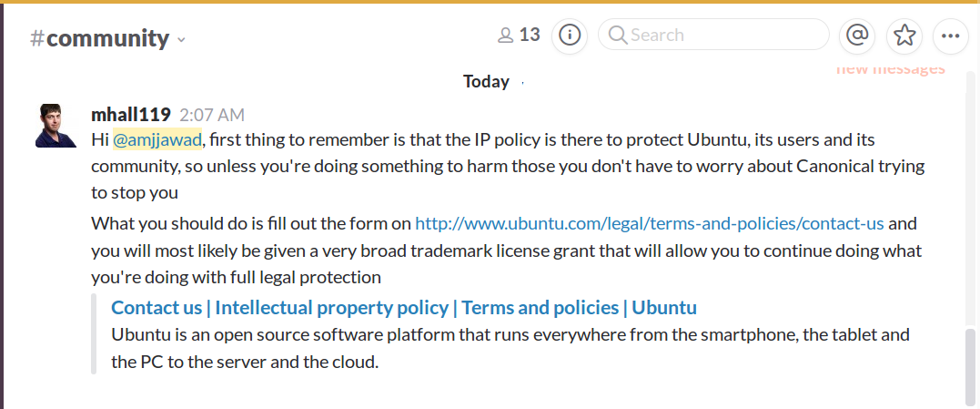The image size is (980, 409).
Task: Click the 2:07 AM message timestamp
Action: coord(212,116)
